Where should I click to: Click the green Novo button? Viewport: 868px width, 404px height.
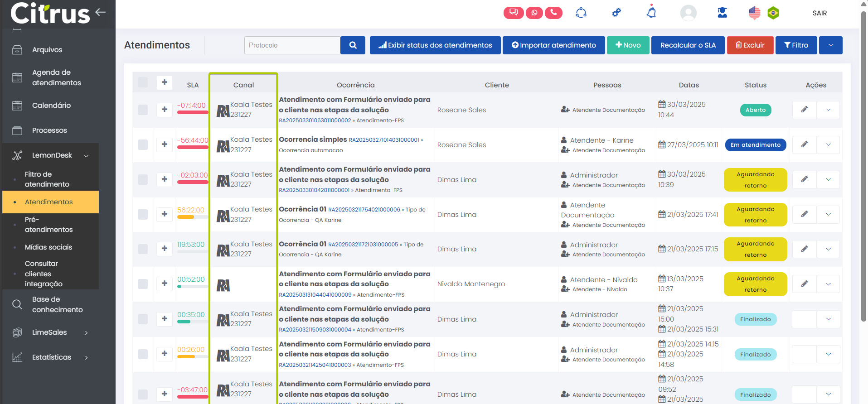(x=628, y=45)
